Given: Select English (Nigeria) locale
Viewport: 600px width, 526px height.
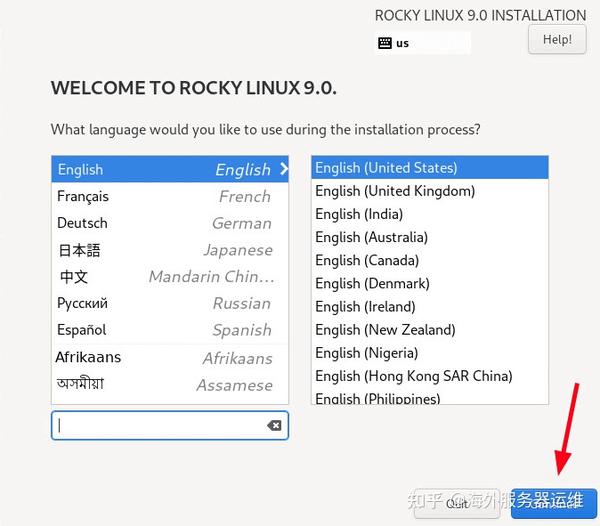Looking at the screenshot, I should (430, 353).
